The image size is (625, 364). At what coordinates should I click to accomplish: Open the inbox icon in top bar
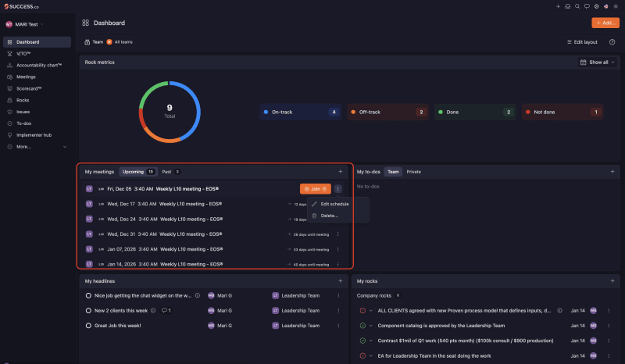coord(568,6)
